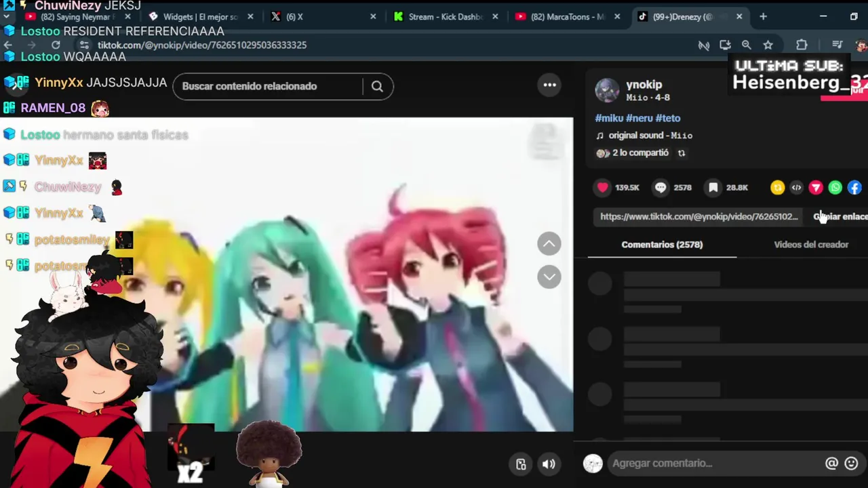Open the media control toolbar icon
868x488 pixels.
837,45
